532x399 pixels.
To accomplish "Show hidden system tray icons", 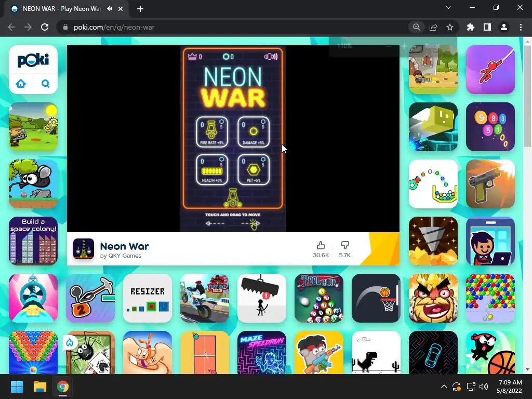I will click(x=444, y=387).
